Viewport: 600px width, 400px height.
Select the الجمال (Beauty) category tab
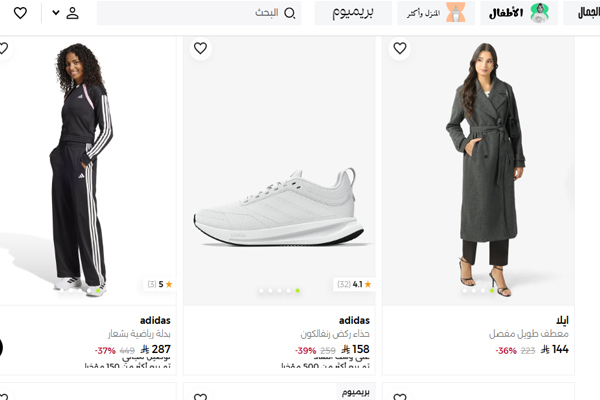coord(582,13)
